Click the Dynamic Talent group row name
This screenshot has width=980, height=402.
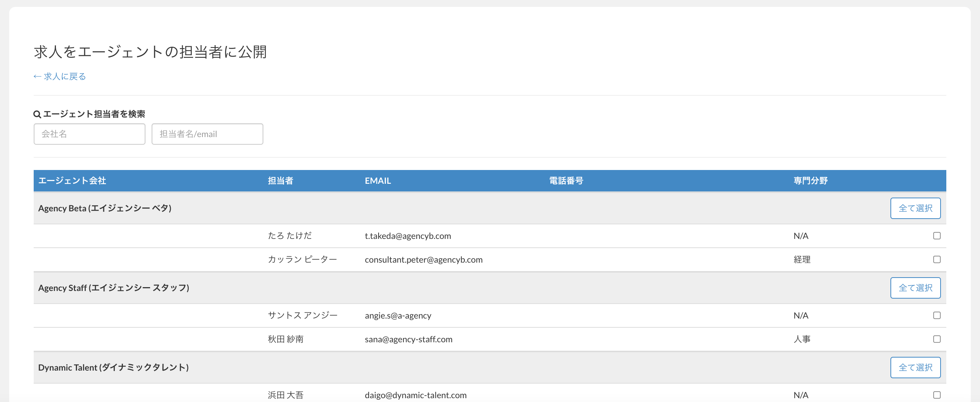113,368
